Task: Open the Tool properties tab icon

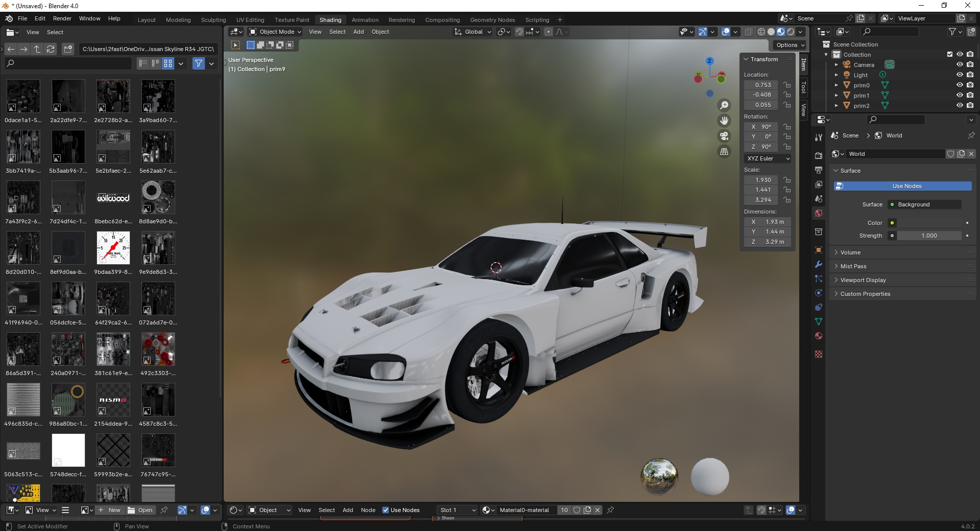Action: (x=819, y=137)
